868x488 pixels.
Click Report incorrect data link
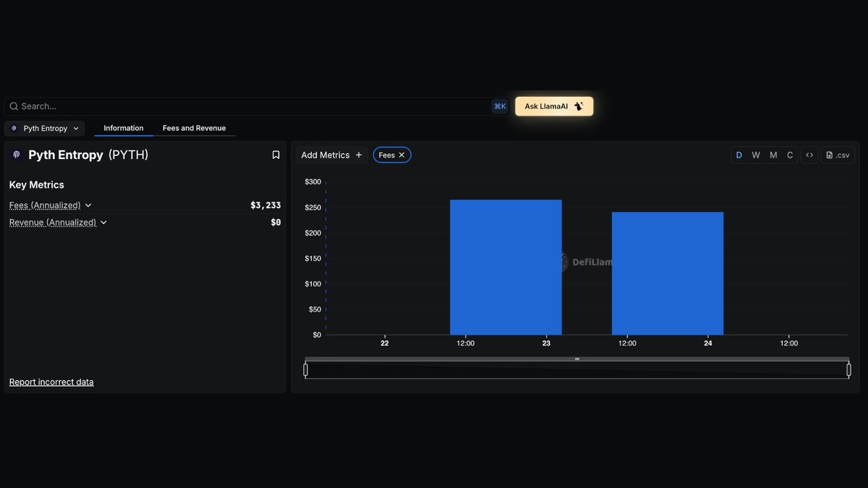(x=51, y=382)
